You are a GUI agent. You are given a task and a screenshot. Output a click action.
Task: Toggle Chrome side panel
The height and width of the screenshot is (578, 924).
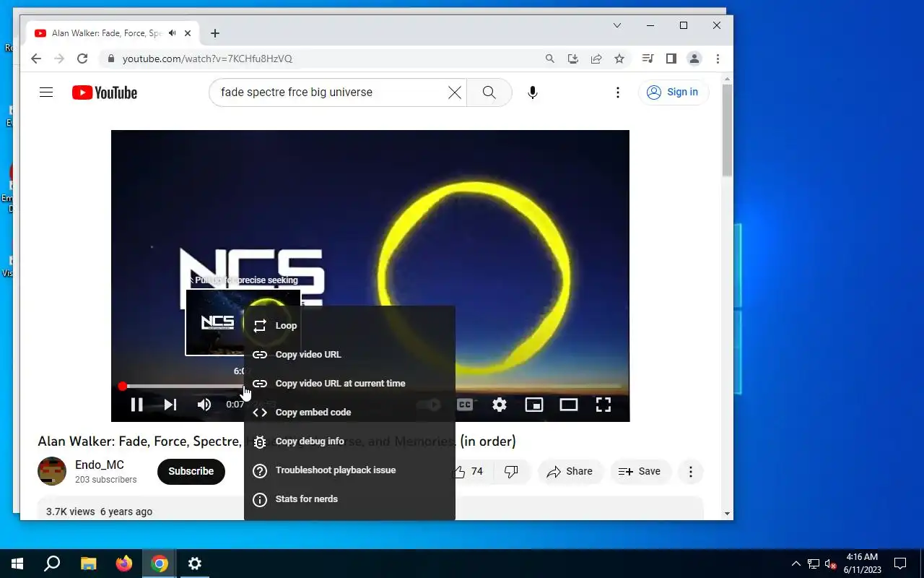point(671,59)
